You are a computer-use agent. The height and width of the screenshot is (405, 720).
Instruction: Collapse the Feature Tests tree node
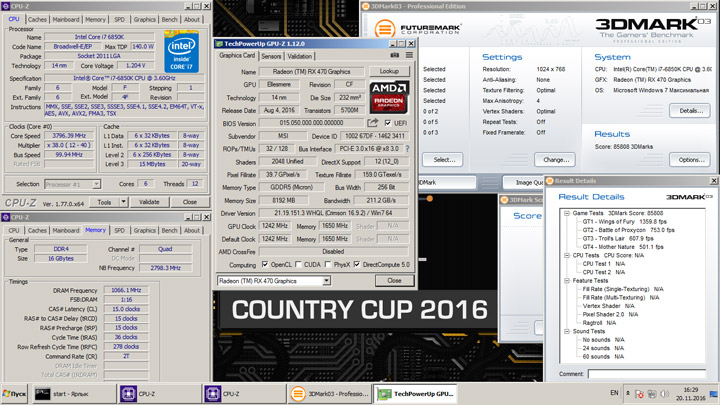567,281
